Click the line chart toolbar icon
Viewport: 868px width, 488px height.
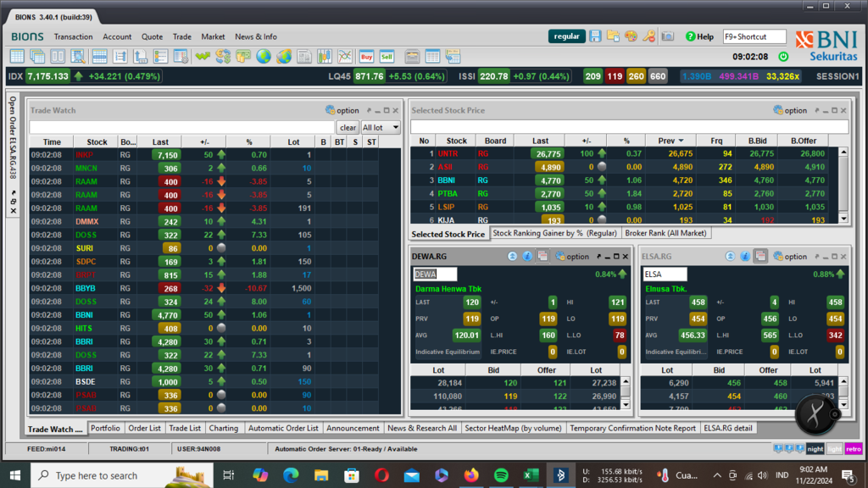point(345,57)
